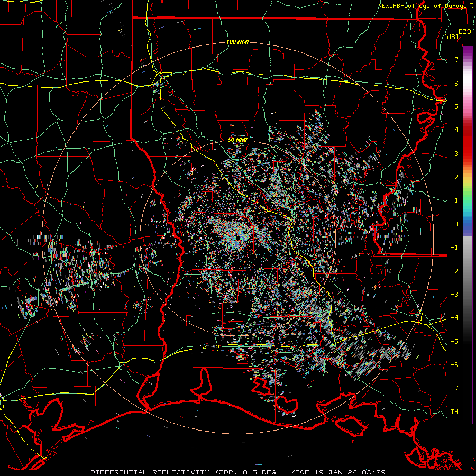Screen dimensions: 476x476
Task: Click the NEXLAB-College of DuPage credit text
Action: (422, 6)
